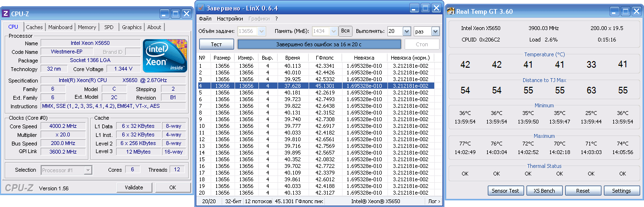Click the Socket 1366 LGA package field
The width and height of the screenshot is (644, 207).
pyautogui.click(x=91, y=61)
